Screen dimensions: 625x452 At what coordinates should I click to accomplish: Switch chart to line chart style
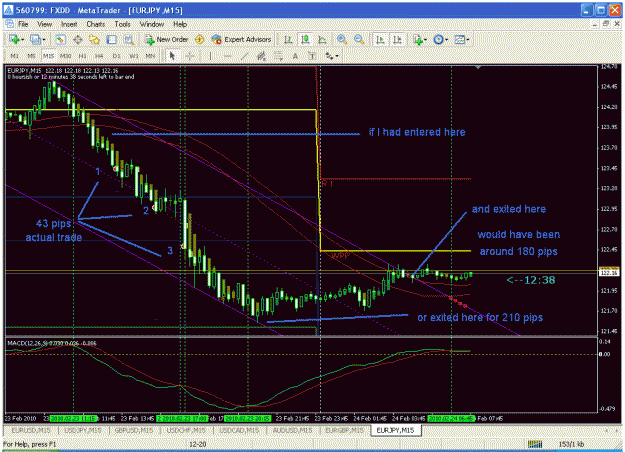point(322,39)
